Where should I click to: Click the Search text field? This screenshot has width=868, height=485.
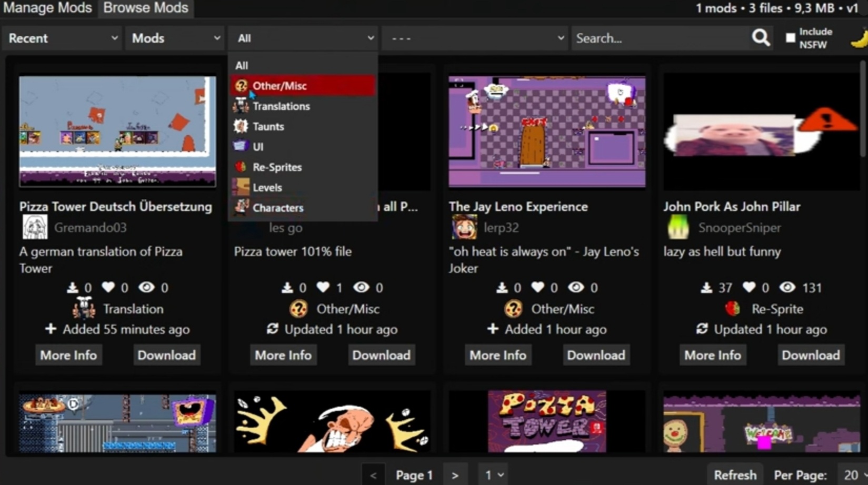pos(661,38)
